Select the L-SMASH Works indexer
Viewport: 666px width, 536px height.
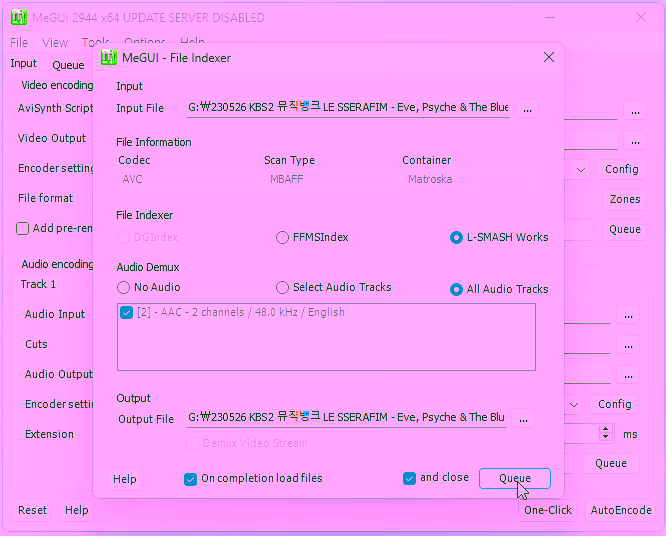tap(499, 237)
